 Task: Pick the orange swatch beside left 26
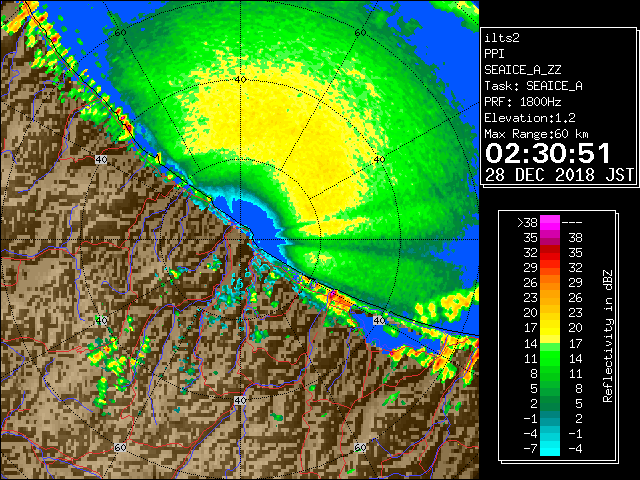point(550,283)
